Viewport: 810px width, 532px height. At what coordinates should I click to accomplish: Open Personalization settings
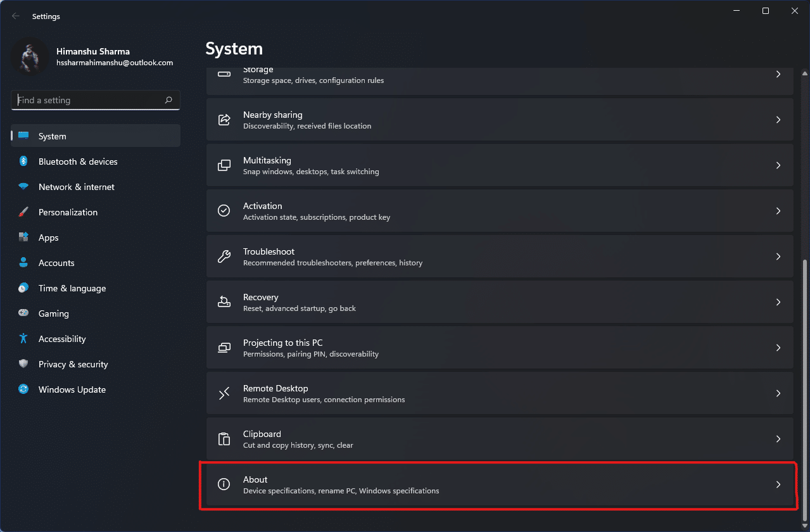tap(96, 212)
